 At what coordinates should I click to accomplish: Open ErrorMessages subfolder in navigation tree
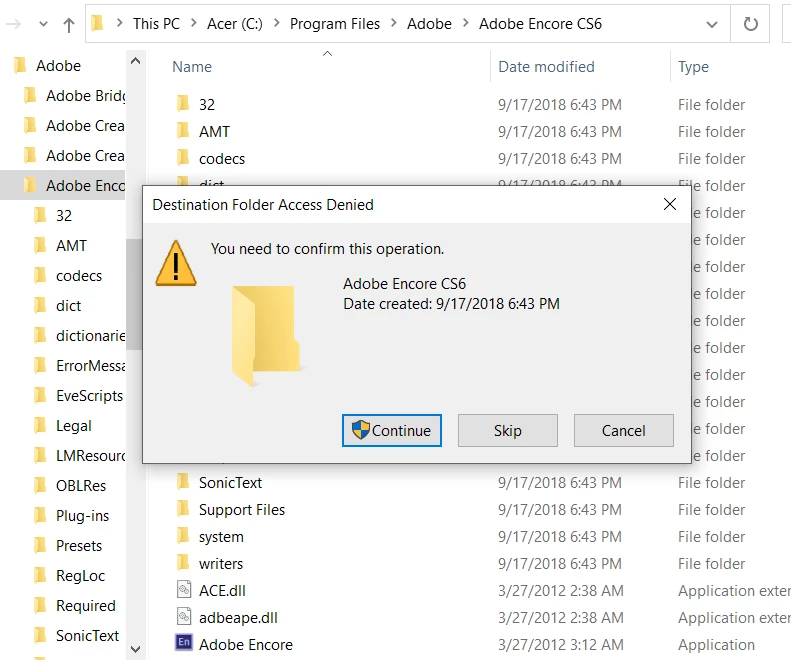coord(90,365)
